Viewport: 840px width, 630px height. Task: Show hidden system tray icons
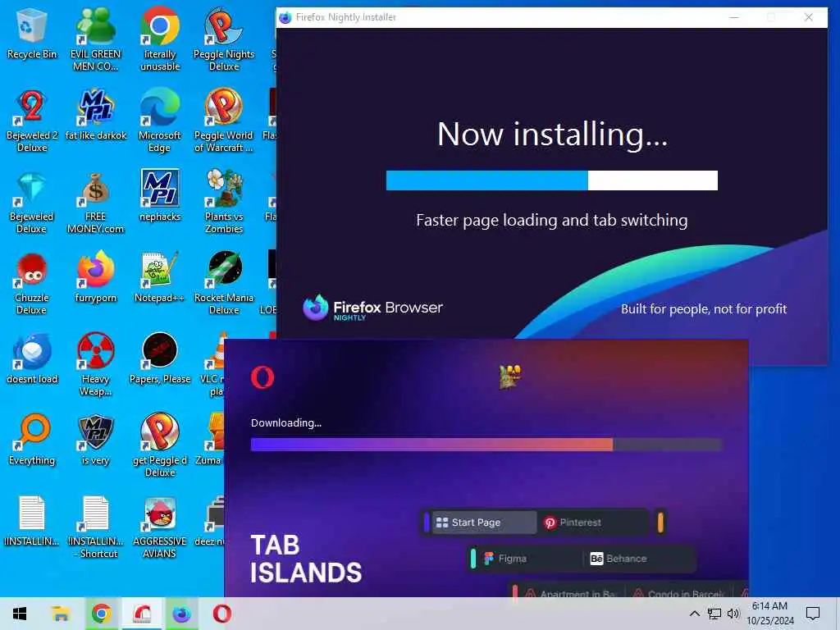(x=694, y=614)
